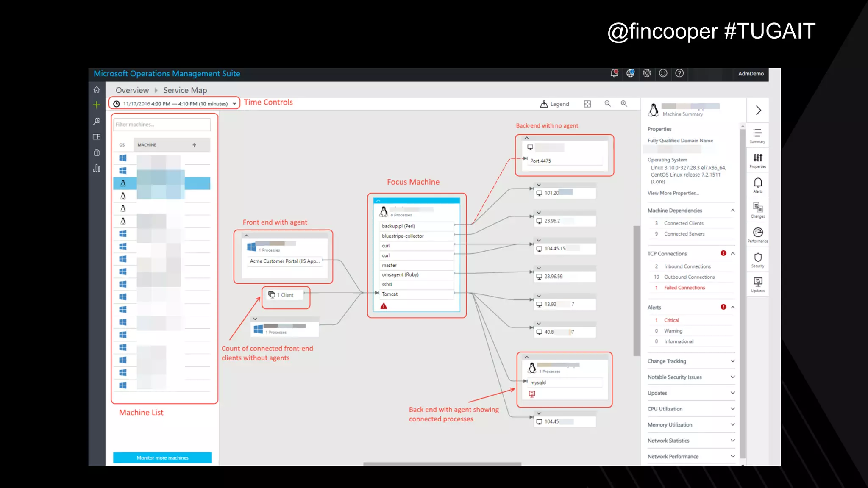The height and width of the screenshot is (488, 868).
Task: Open the Alerts pane icon
Action: point(758,185)
